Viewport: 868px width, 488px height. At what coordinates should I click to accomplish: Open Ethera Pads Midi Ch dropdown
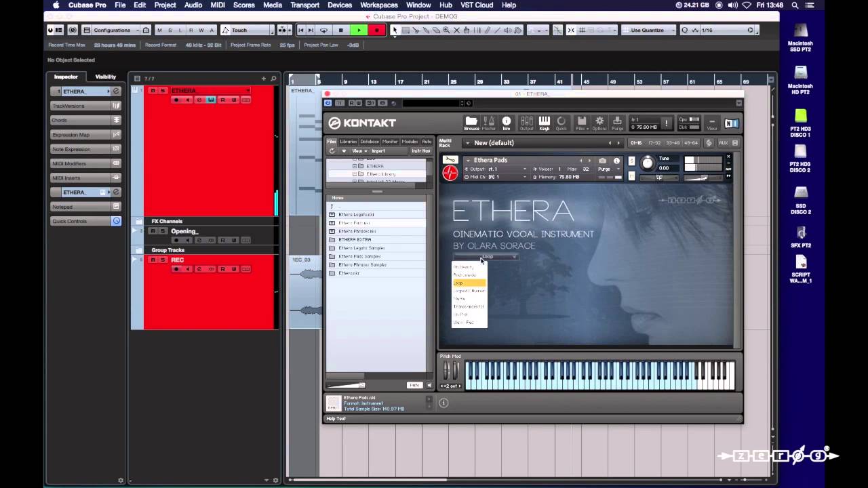pyautogui.click(x=496, y=177)
